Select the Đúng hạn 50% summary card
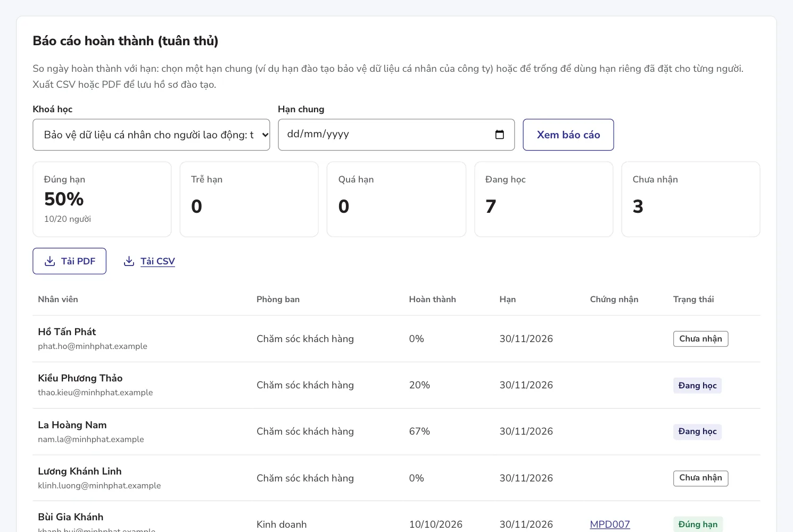 (x=102, y=199)
